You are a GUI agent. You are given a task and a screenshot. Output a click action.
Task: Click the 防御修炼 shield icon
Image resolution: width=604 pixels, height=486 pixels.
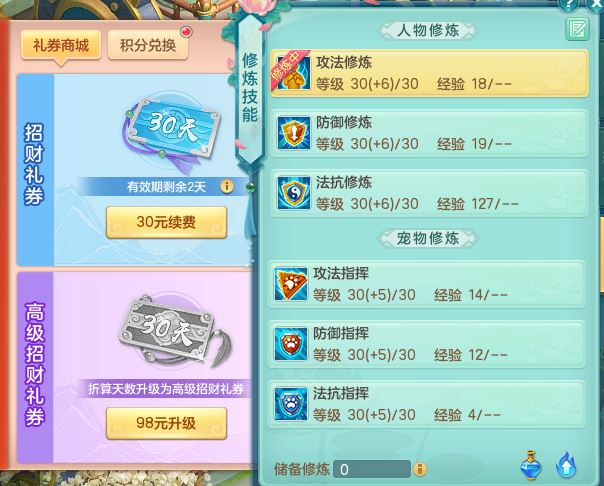click(294, 133)
